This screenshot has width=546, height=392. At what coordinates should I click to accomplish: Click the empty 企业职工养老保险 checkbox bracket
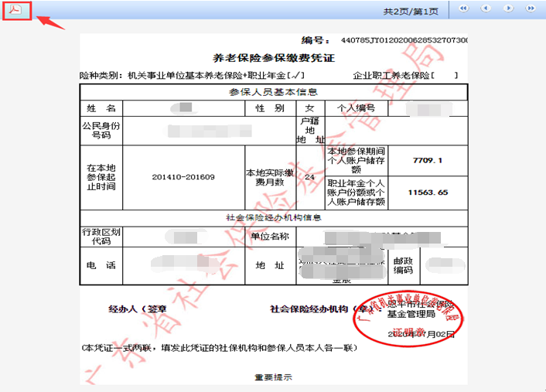point(445,75)
